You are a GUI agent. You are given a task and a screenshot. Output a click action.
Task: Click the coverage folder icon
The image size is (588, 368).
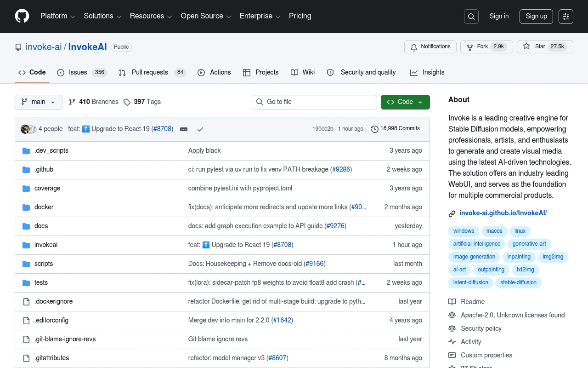tap(26, 189)
